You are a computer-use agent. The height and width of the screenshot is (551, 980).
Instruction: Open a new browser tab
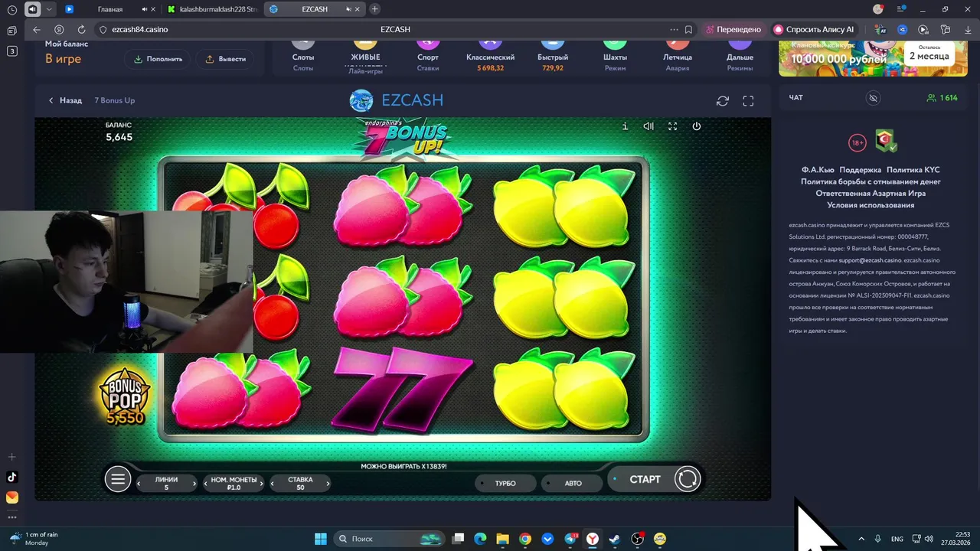coord(374,9)
